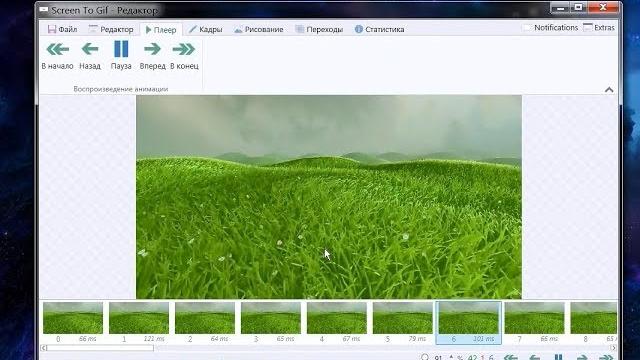
Task: Click the 101 ms delay label
Action: [484, 339]
